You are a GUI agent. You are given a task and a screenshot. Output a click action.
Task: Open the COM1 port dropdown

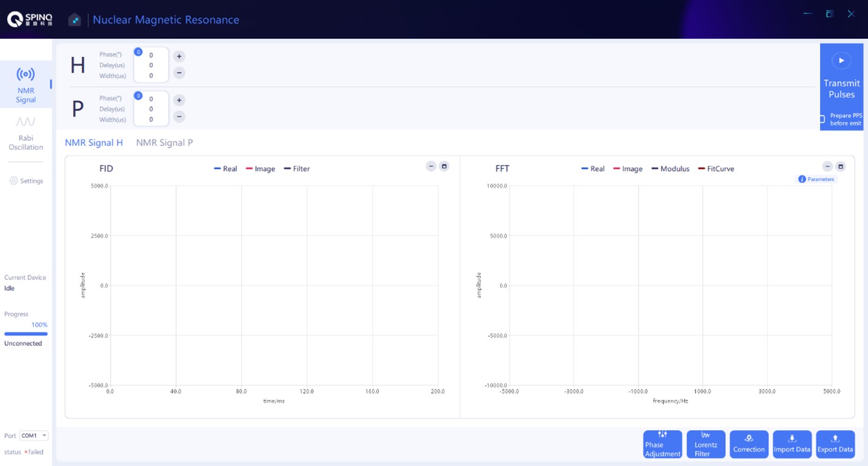pos(33,436)
